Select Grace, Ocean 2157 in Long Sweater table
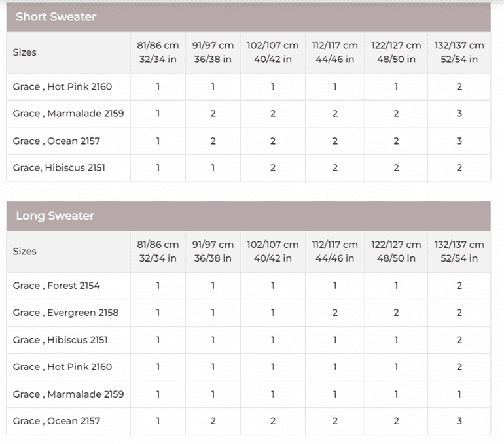Viewport: 504px width, 444px height. [x=56, y=421]
